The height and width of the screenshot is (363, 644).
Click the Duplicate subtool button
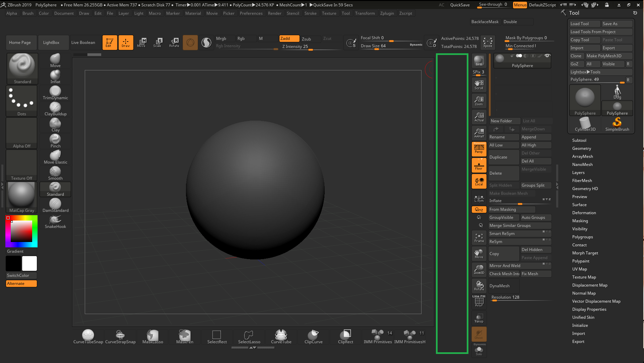pos(504,157)
